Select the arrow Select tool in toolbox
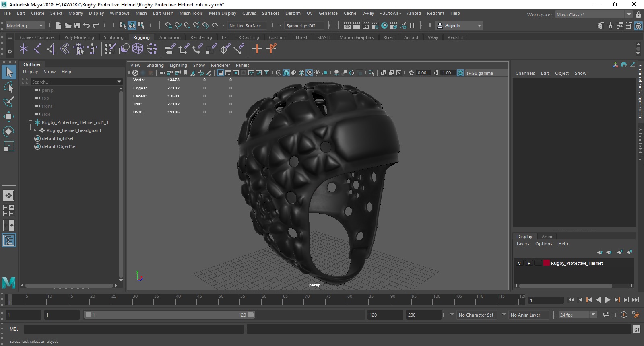644x346 pixels. (9, 72)
